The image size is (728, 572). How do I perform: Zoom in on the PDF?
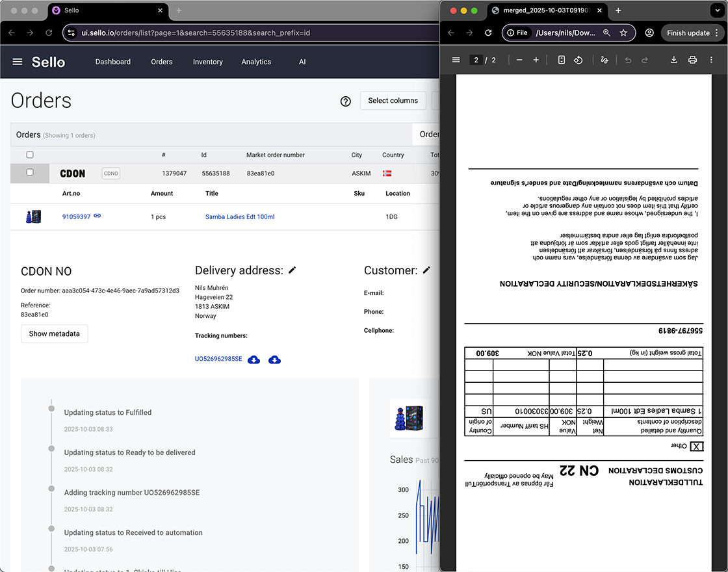click(535, 60)
